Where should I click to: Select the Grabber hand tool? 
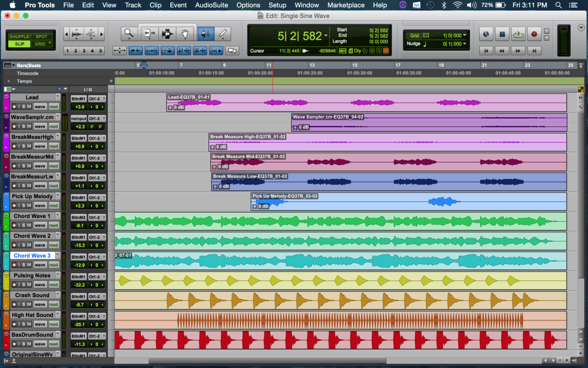pos(185,34)
